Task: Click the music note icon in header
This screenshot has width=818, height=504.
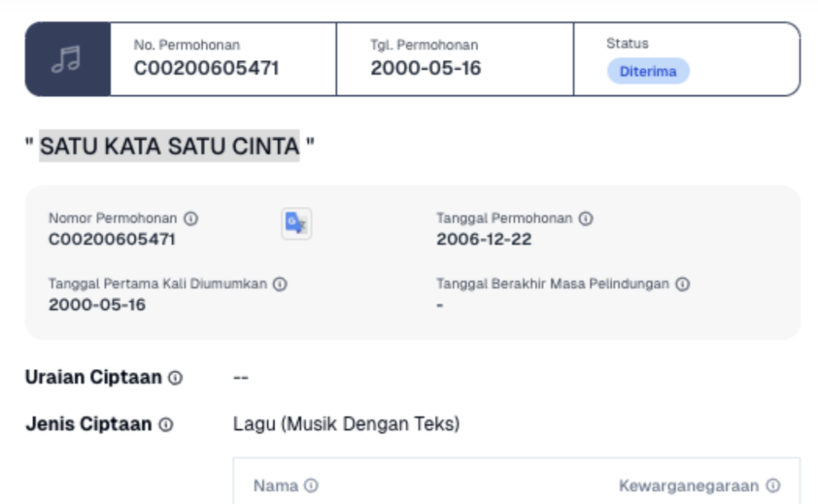Action: coord(66,59)
